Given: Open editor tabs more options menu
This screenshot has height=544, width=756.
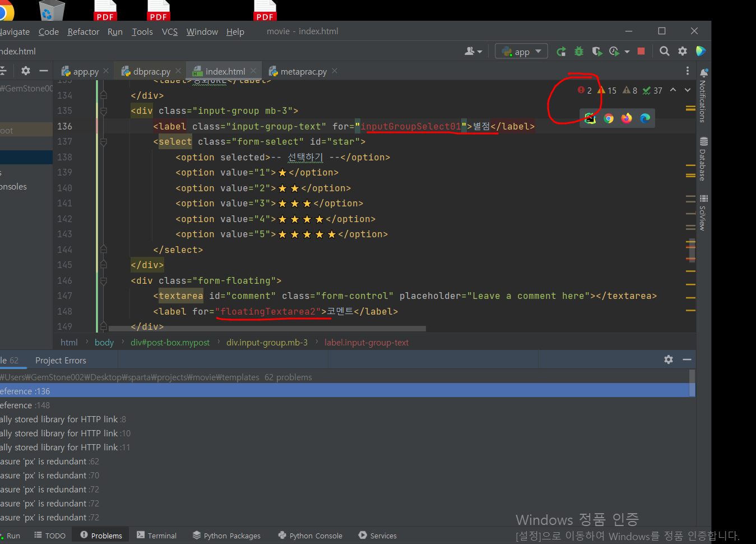Looking at the screenshot, I should 688,71.
